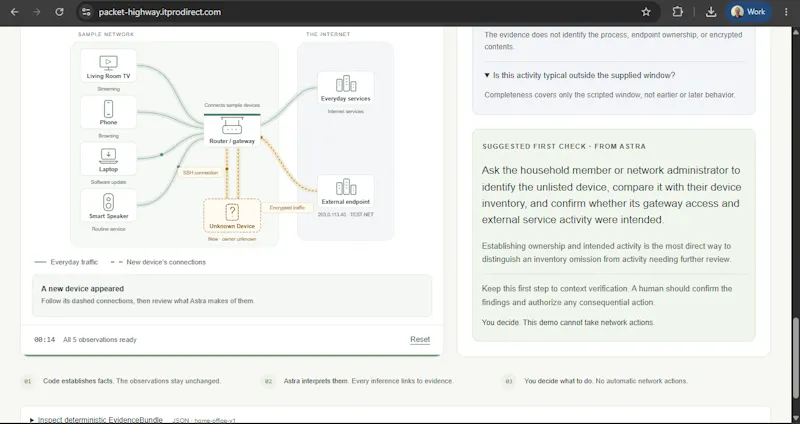800x424 pixels.
Task: Click the 'Browsing' caption under Phone
Action: click(x=108, y=136)
